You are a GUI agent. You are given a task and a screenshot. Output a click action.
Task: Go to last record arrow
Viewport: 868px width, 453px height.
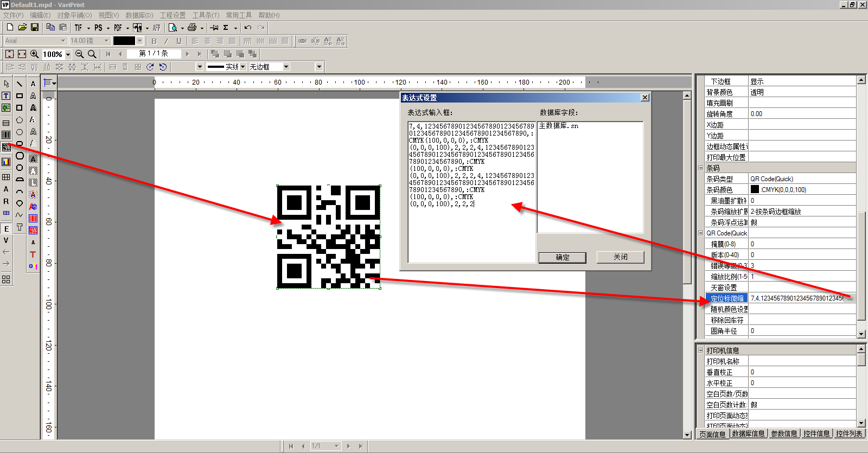pos(199,54)
